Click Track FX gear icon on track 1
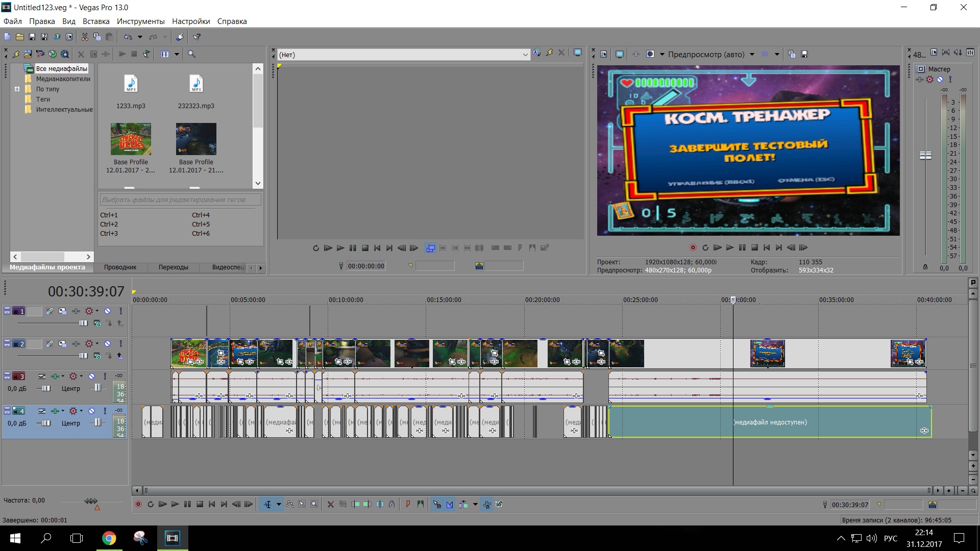 pos(89,311)
